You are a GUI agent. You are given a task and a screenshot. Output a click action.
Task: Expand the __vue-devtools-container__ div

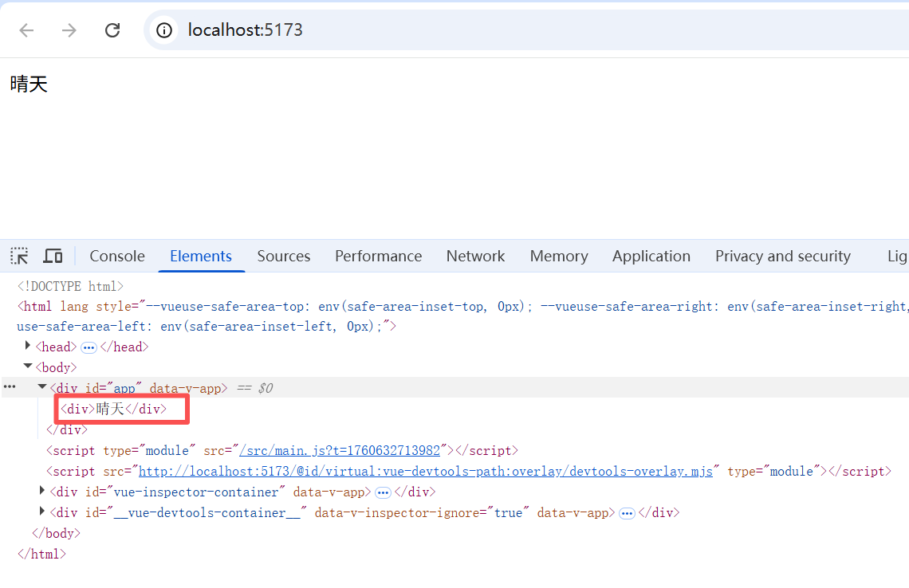click(x=41, y=512)
